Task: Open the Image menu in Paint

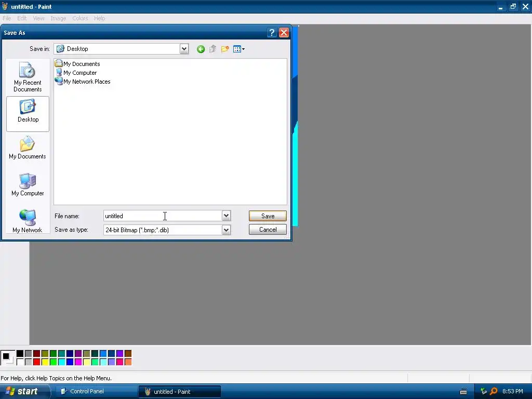Action: (x=58, y=18)
